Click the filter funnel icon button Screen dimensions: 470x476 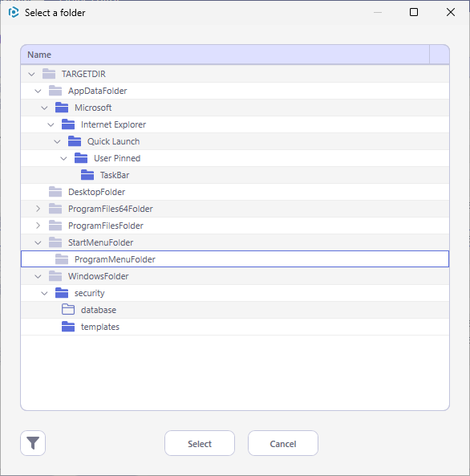(33, 443)
